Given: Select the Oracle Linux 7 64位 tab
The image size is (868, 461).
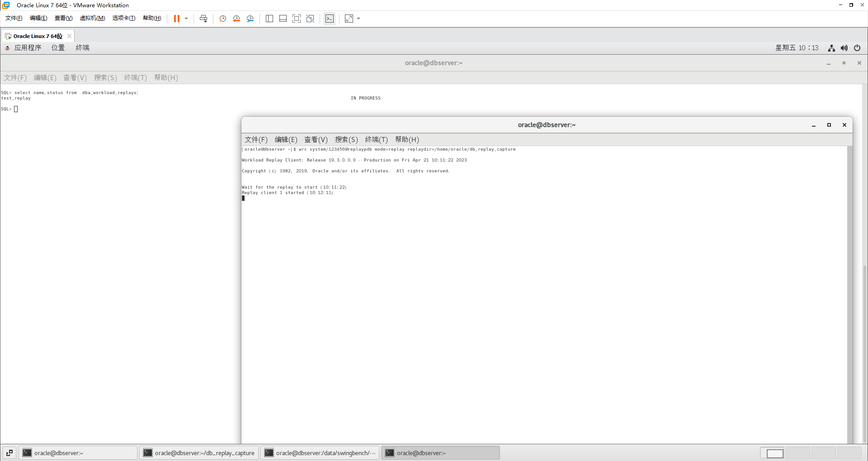Looking at the screenshot, I should tap(38, 36).
